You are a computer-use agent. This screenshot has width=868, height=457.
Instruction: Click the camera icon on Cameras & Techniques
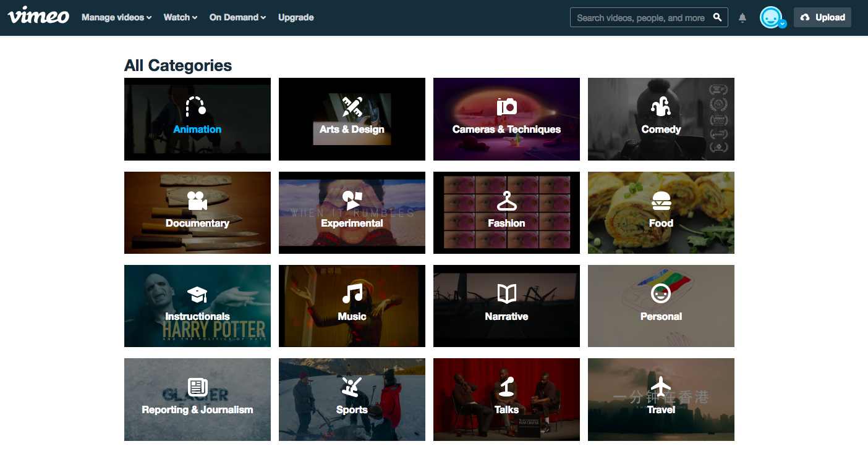coord(506,106)
